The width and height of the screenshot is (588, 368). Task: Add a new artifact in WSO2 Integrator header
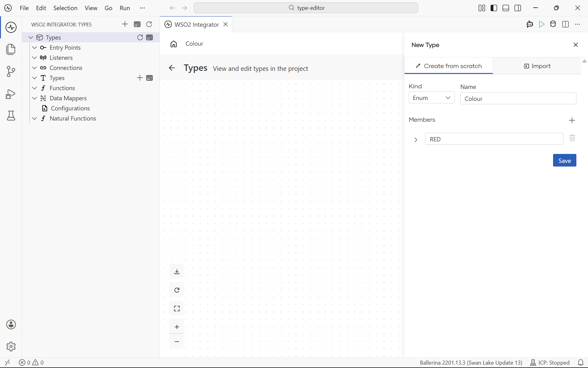click(x=125, y=24)
